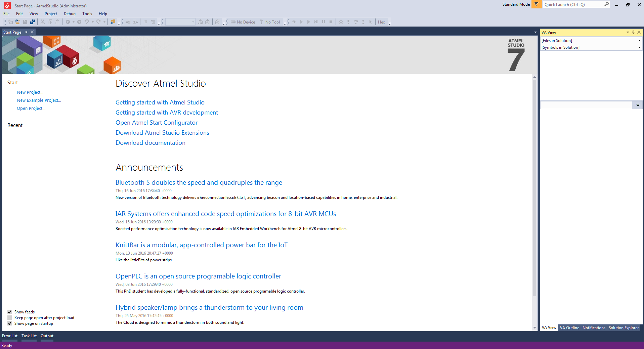
Task: Click the Navigate Backward arrow icon
Action: point(68,22)
